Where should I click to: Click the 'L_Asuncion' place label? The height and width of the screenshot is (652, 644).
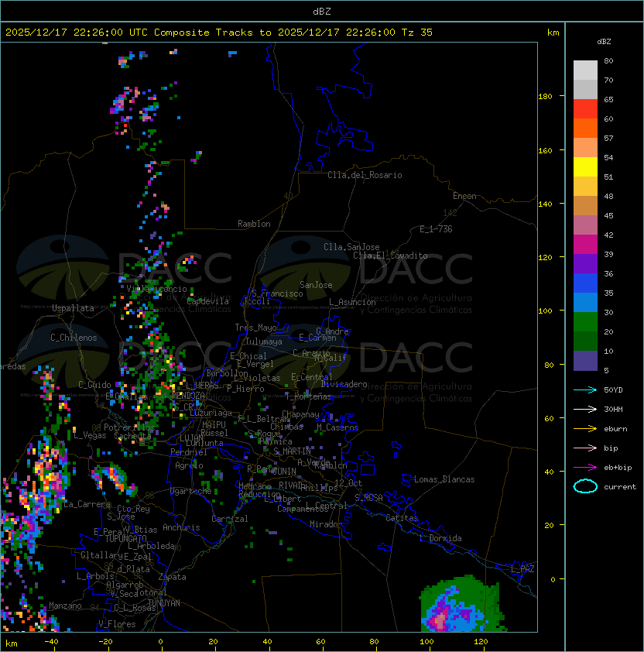[x=352, y=302]
